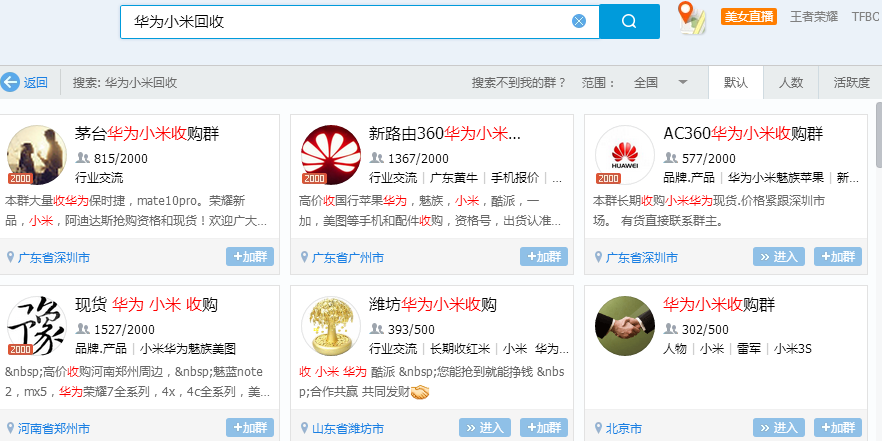Image resolution: width=882 pixels, height=441 pixels.
Task: Click 手机报价 tag
Action: (515, 178)
